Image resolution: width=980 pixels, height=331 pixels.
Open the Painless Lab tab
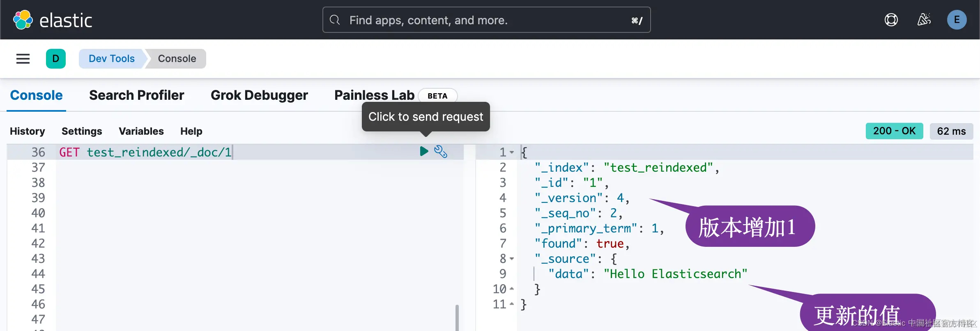coord(374,95)
